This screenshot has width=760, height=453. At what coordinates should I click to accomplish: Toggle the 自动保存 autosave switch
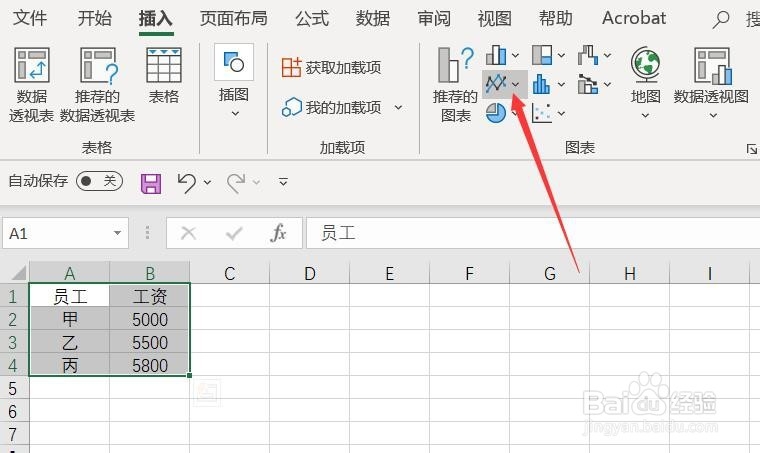pos(99,181)
